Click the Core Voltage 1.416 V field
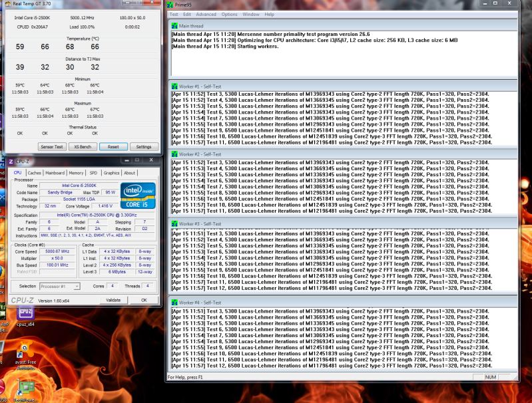The image size is (532, 403). [105, 206]
